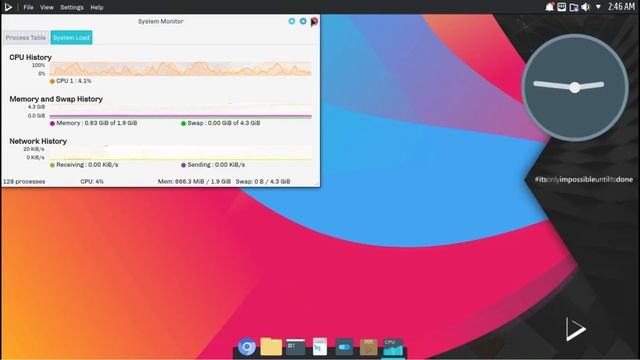Viewport: 640px width, 360px height.
Task: Open the File menu
Action: [x=28, y=7]
